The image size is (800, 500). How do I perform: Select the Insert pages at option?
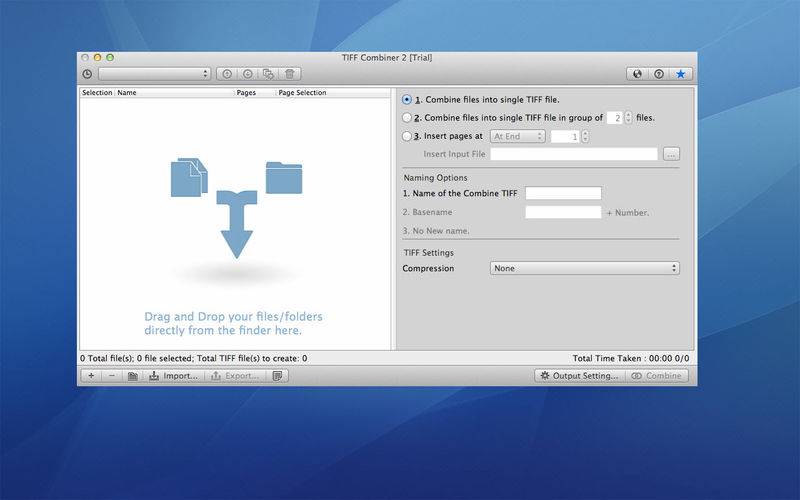point(407,136)
